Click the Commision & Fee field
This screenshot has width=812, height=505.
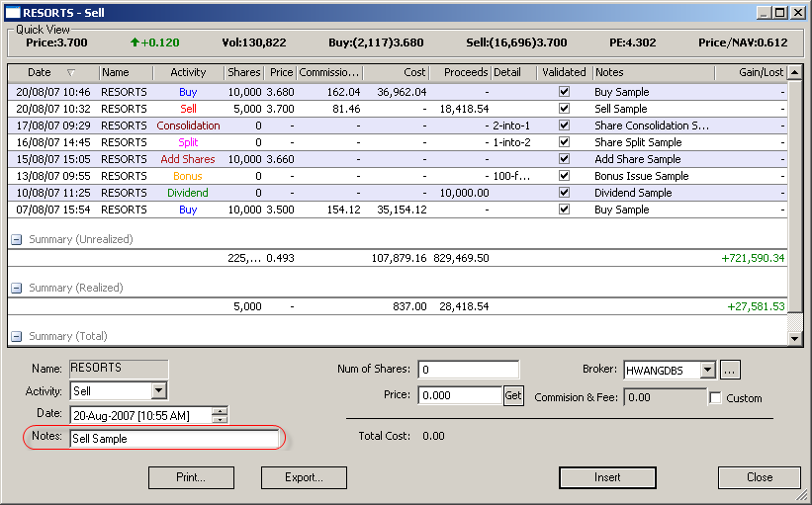click(x=665, y=398)
